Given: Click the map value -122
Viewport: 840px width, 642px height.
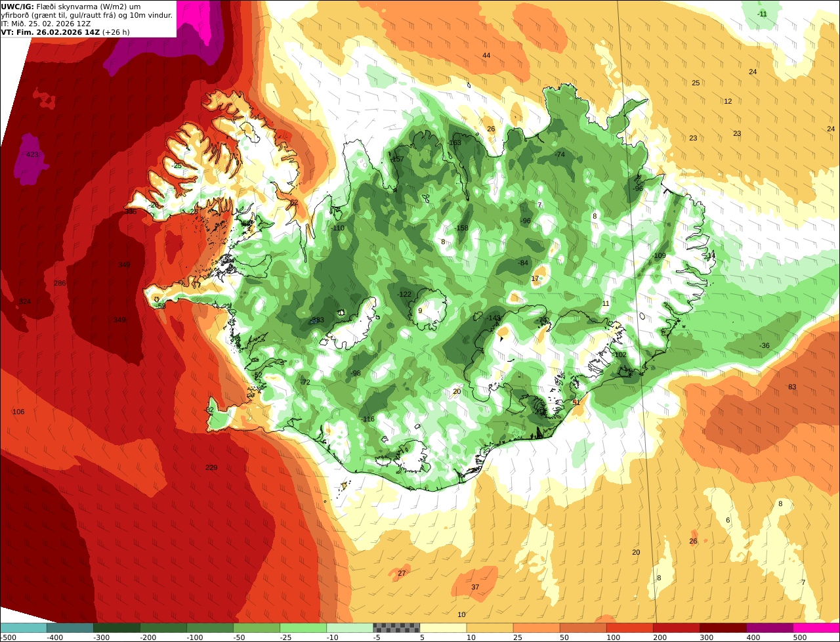Looking at the screenshot, I should 404,295.
